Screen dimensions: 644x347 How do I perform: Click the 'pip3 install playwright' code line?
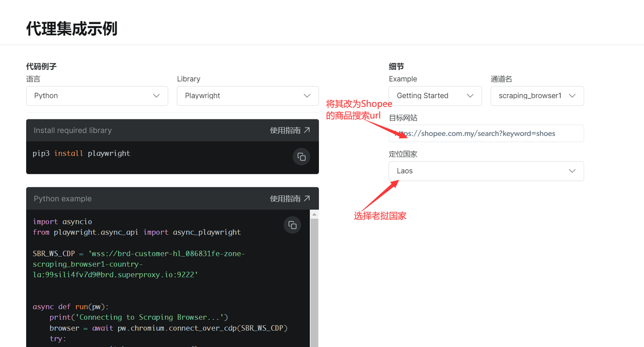point(82,153)
